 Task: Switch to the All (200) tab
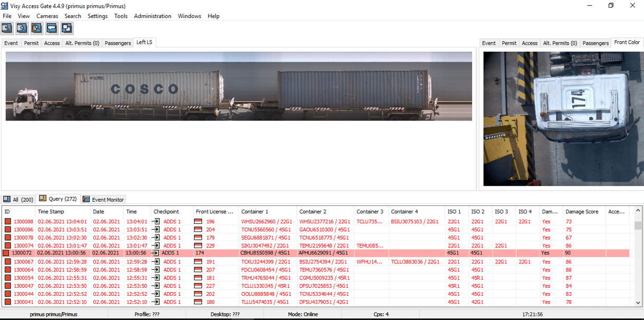point(19,200)
